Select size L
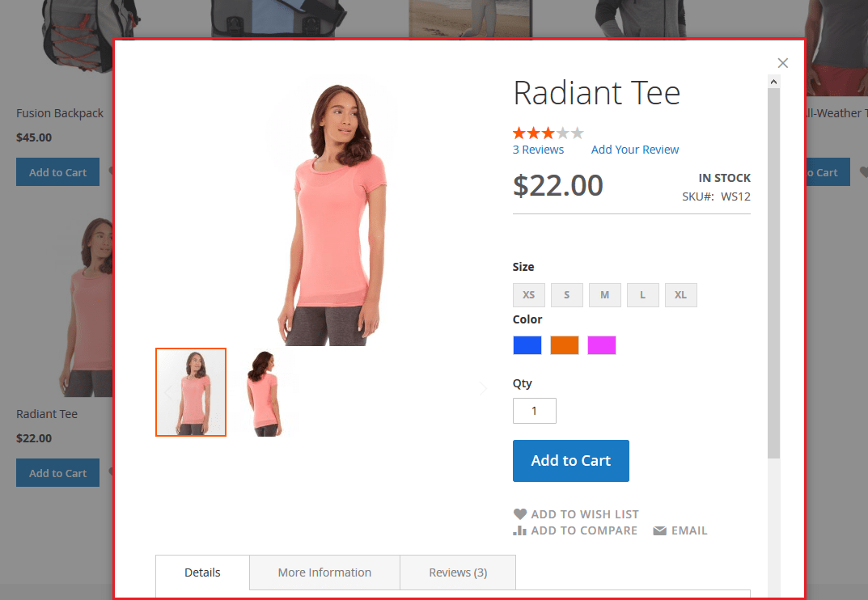 (642, 295)
